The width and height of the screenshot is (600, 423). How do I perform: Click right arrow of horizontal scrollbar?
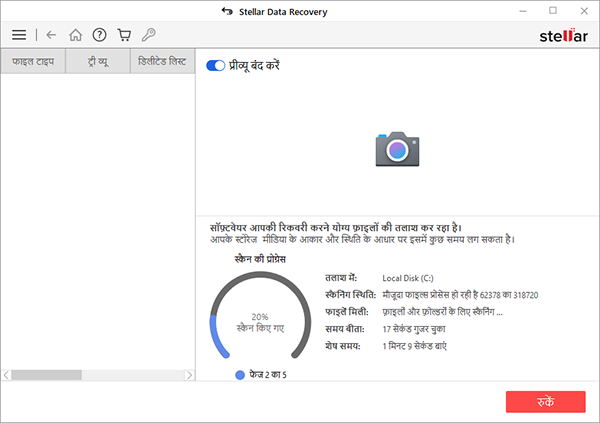(187, 375)
